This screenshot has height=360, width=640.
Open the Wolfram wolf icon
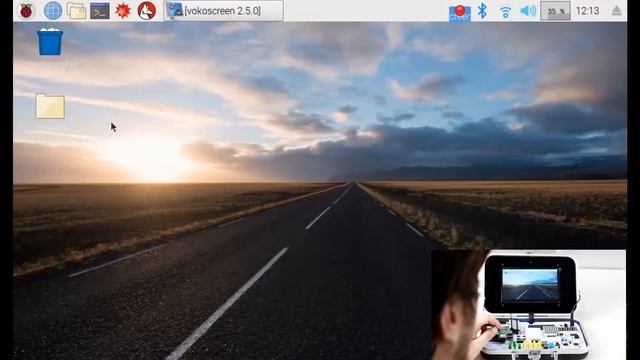point(147,11)
